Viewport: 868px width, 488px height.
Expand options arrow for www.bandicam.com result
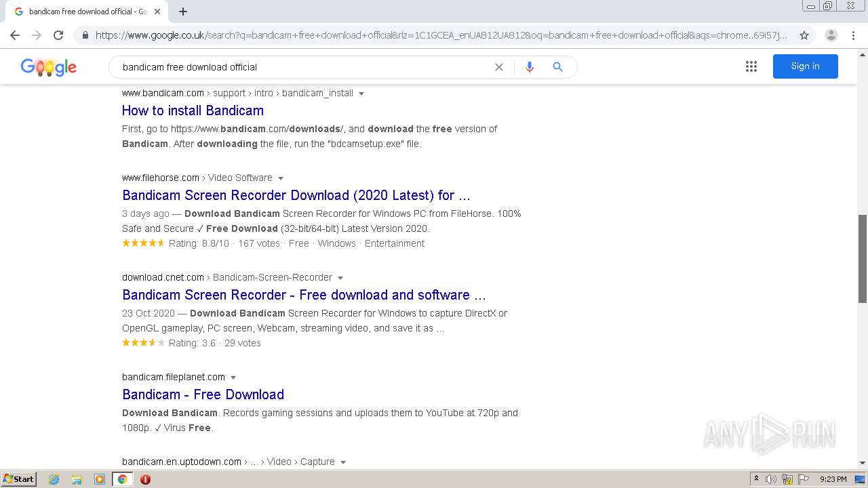coord(361,94)
